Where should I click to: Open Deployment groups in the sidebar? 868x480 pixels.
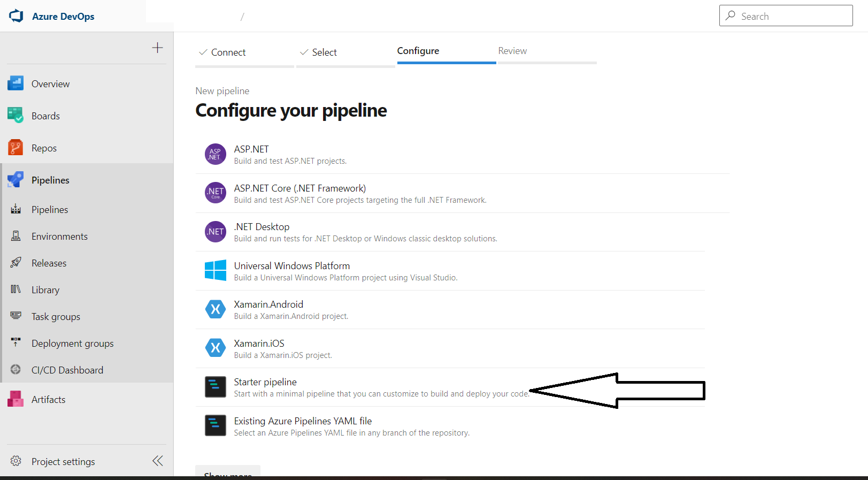[x=72, y=344]
